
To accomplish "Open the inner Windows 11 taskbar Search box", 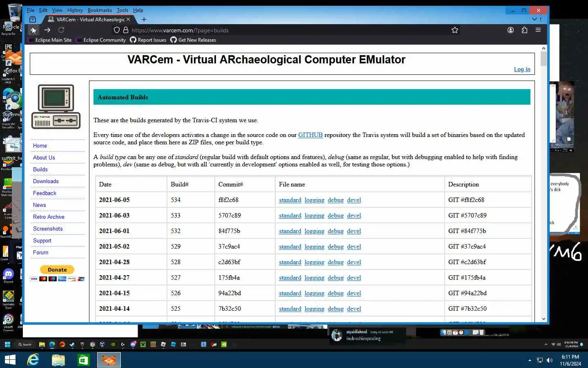I will [x=24, y=344].
